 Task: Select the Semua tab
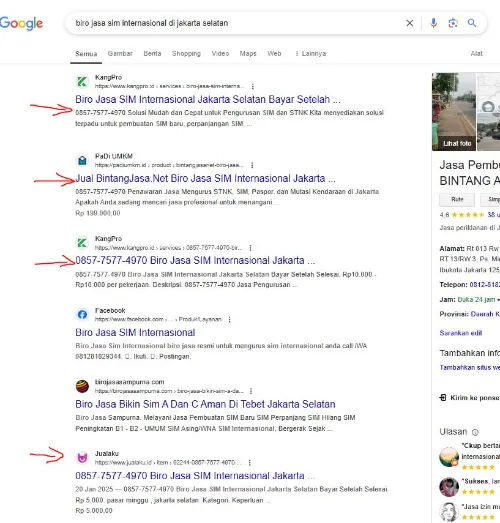[86, 54]
